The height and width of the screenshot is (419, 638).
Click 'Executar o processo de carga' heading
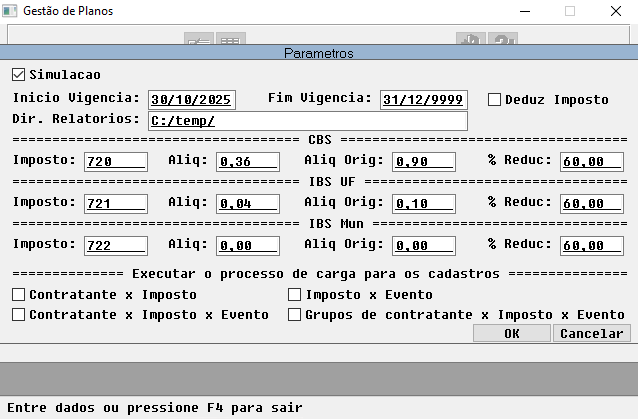click(315, 274)
